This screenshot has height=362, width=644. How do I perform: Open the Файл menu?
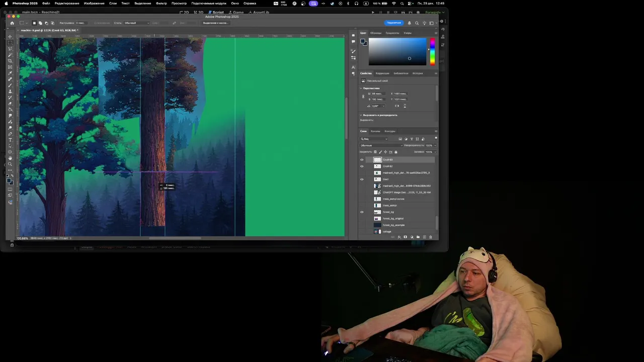click(46, 4)
